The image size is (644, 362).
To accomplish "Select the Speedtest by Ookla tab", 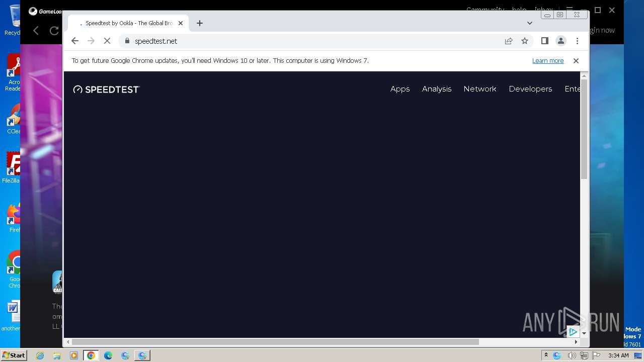I will 128,23.
